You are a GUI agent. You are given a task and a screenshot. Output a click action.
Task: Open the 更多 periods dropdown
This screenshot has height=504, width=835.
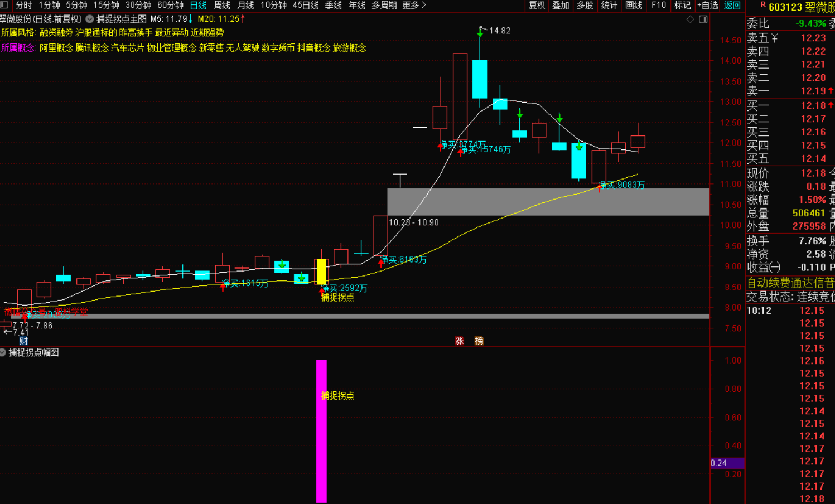point(413,5)
